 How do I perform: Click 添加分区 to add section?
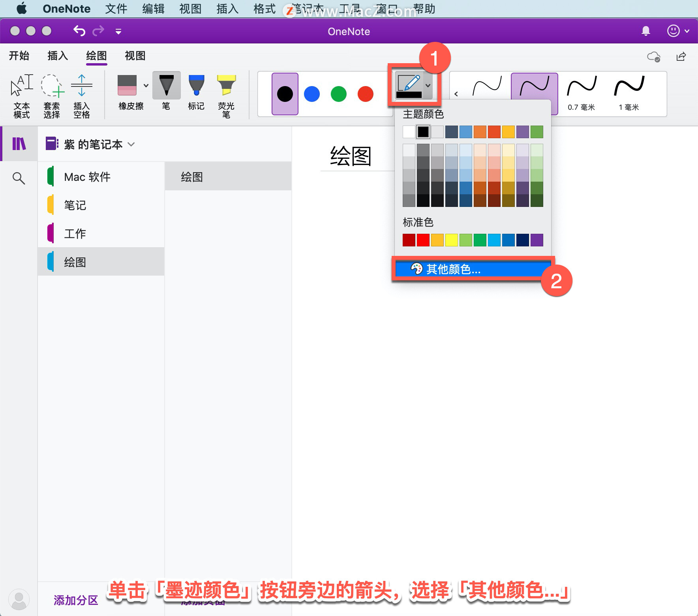click(x=76, y=600)
